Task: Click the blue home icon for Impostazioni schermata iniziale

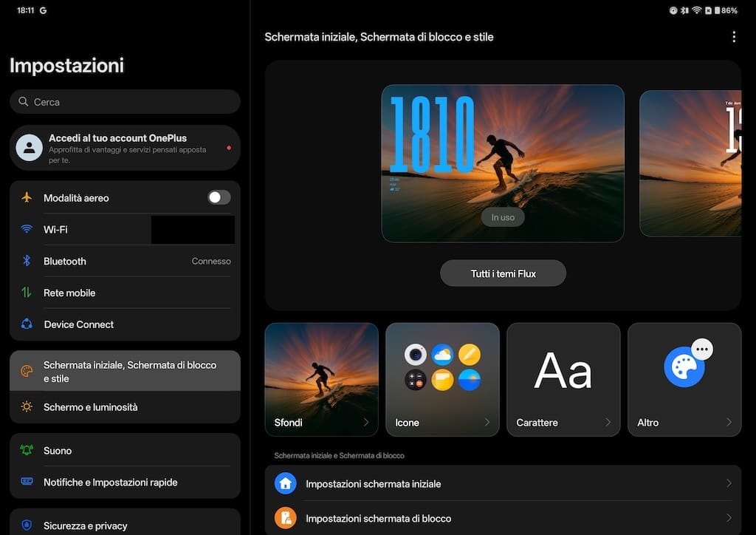Action: (285, 484)
